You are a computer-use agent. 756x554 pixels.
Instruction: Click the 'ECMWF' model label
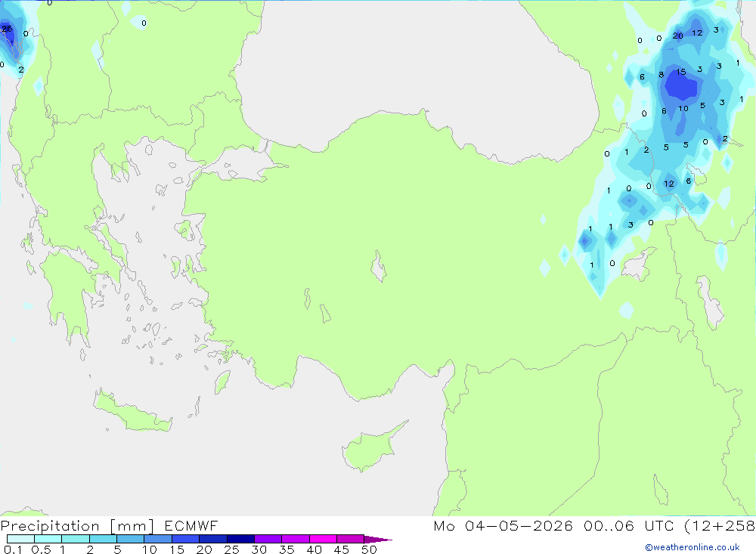191,526
